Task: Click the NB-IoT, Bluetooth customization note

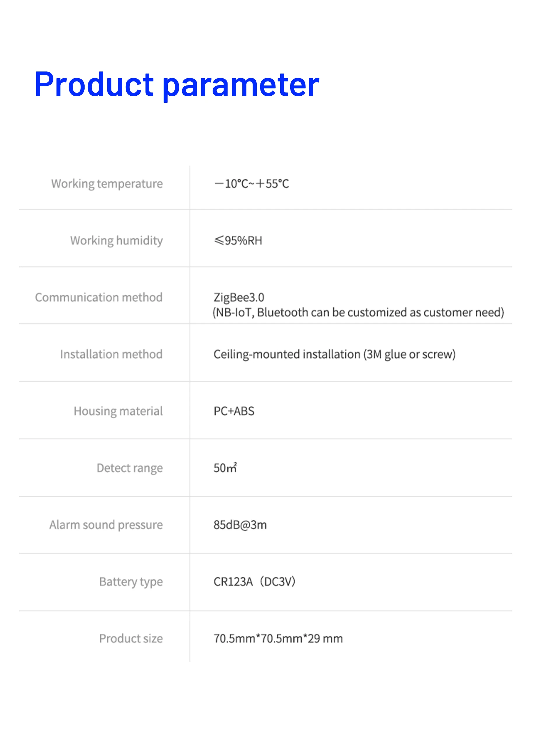Action: [x=358, y=312]
